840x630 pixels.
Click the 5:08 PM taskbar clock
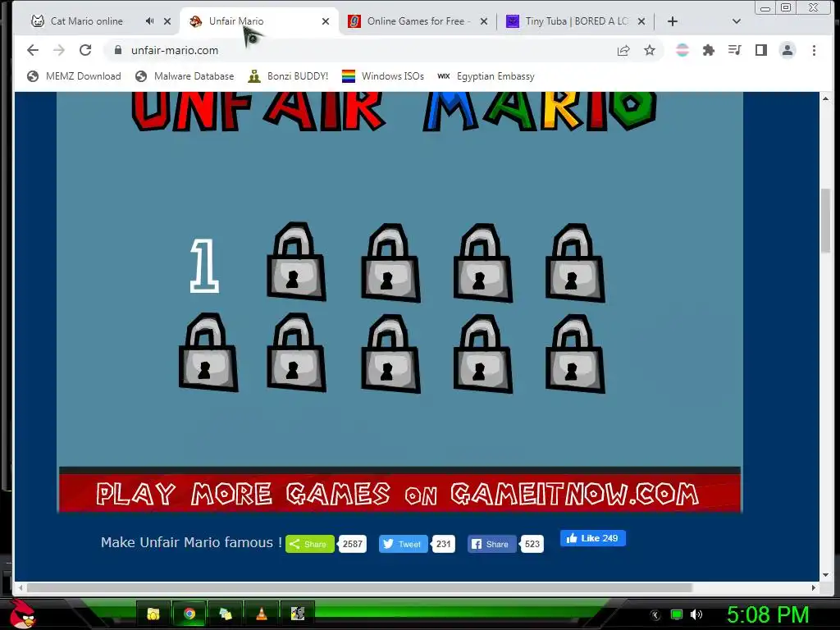pyautogui.click(x=768, y=614)
